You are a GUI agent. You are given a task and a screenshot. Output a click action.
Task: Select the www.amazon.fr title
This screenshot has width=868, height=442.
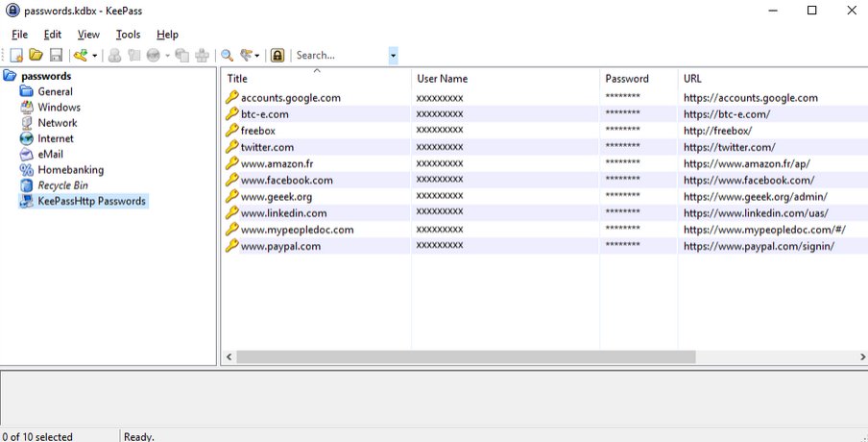277,164
